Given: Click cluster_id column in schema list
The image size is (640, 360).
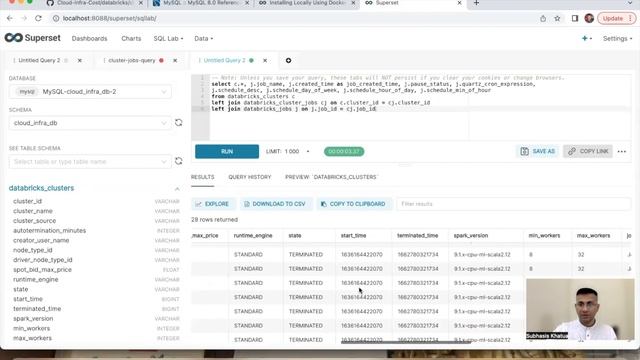Looking at the screenshot, I should click(x=27, y=202).
